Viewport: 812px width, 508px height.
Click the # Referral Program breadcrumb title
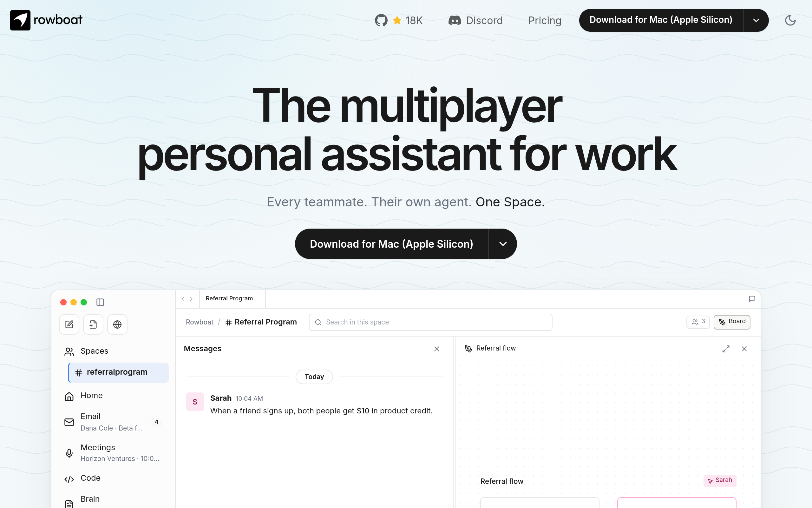point(261,322)
